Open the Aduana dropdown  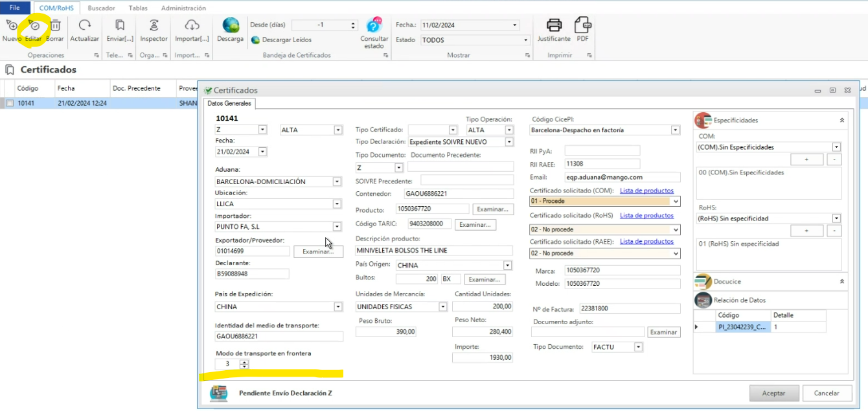(336, 182)
